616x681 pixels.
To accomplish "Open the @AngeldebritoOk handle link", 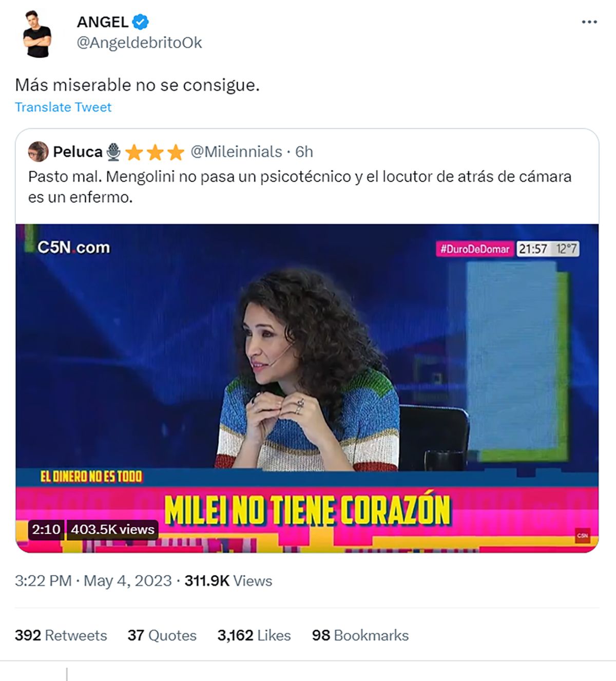I will (139, 43).
